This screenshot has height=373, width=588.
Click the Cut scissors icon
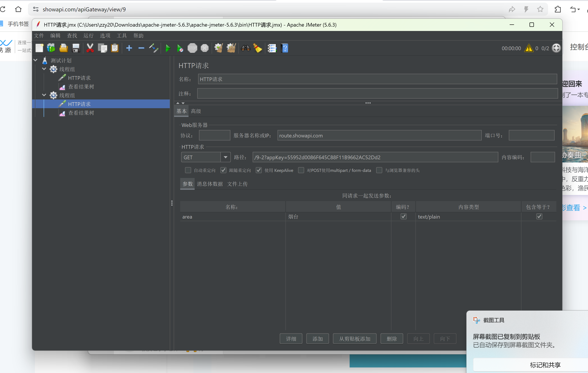[90, 48]
